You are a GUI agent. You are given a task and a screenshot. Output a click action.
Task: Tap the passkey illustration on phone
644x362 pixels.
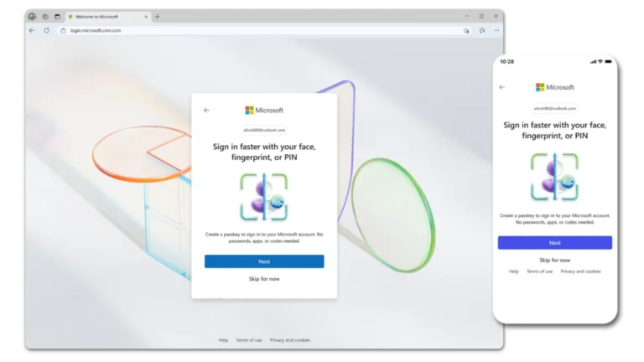tap(554, 177)
